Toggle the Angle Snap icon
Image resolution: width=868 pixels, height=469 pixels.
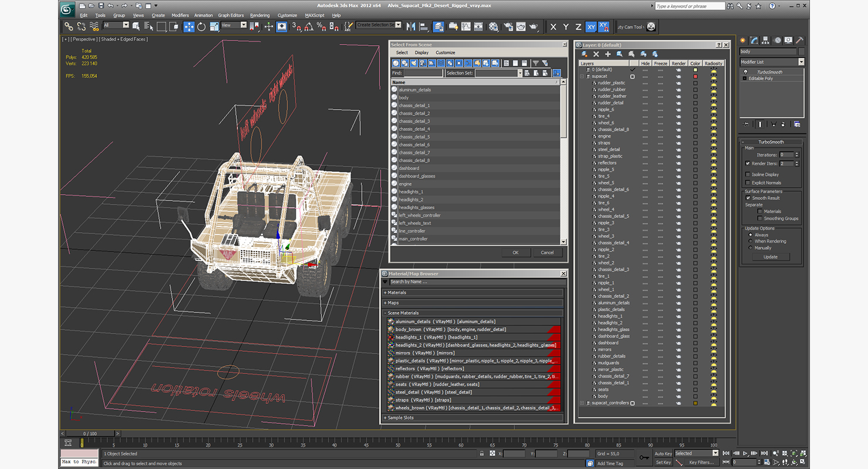(309, 26)
